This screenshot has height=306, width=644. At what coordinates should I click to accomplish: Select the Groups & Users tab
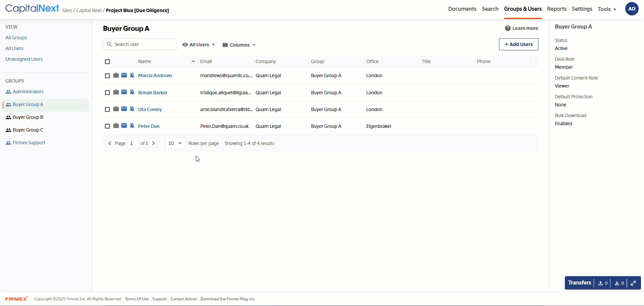pyautogui.click(x=523, y=9)
